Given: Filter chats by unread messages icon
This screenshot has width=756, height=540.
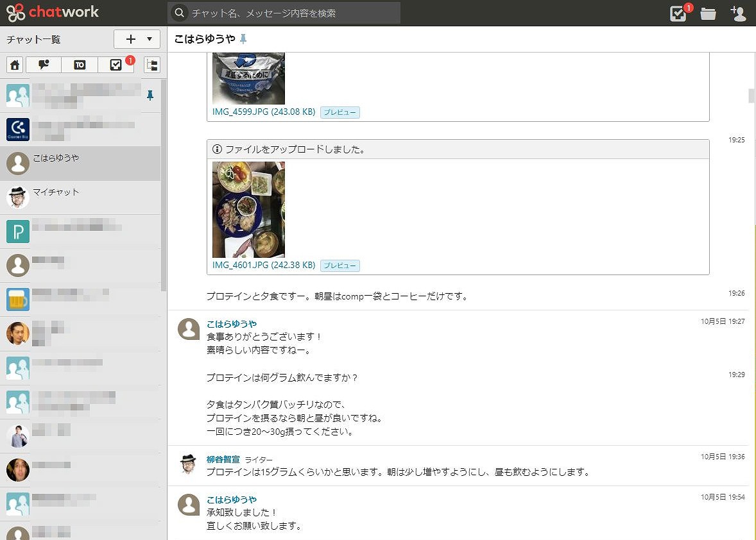Looking at the screenshot, I should click(44, 65).
